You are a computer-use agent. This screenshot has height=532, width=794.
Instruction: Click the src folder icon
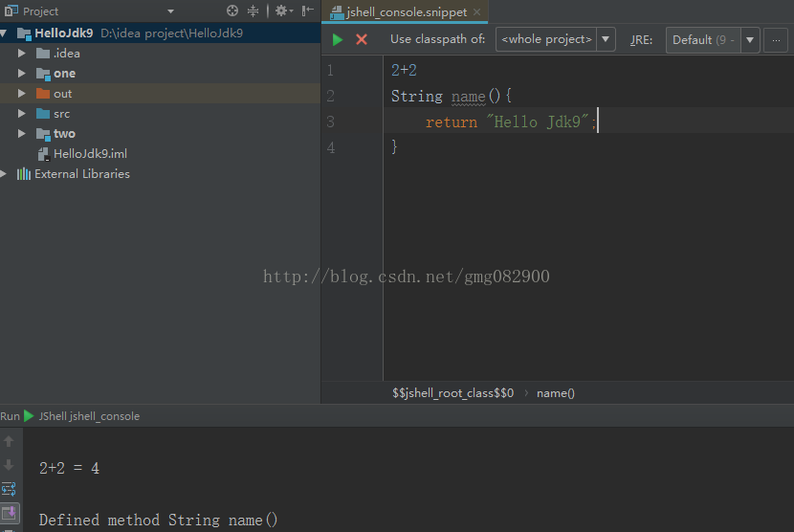pos(43,114)
